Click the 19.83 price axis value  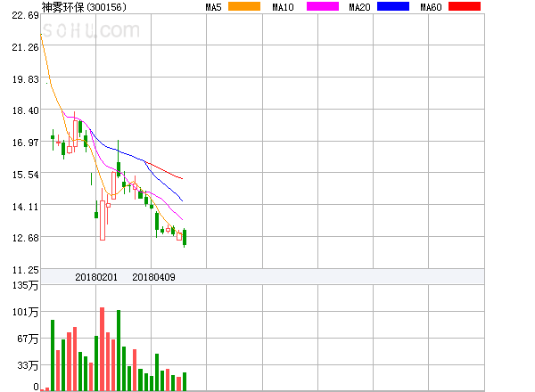[25, 79]
